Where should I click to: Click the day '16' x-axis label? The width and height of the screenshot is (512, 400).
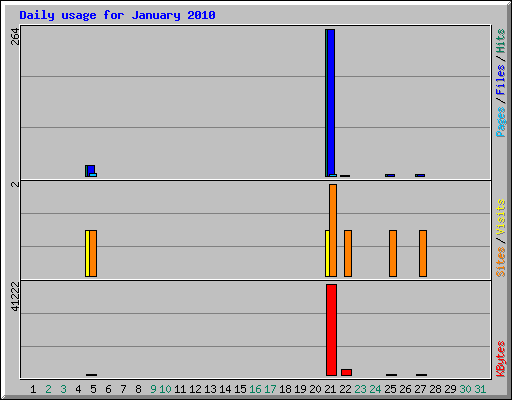[x=255, y=389]
